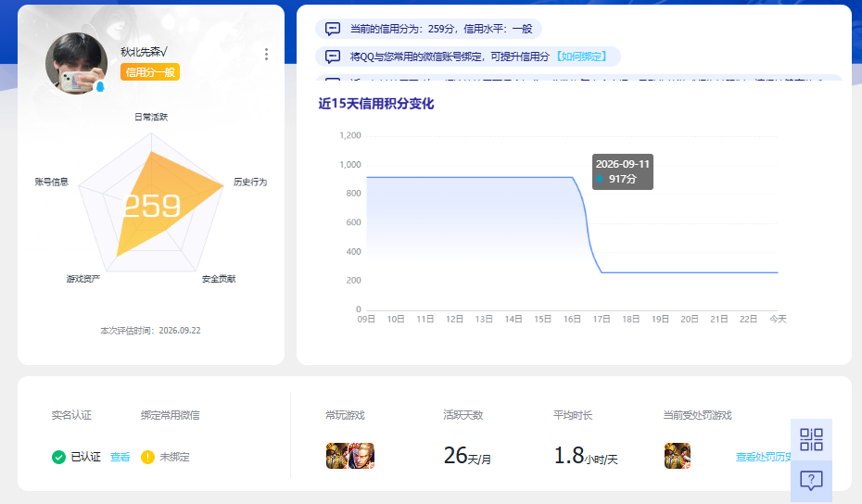This screenshot has width=862, height=504.
Task: Click the 实名认证 label
Action: 71,415
